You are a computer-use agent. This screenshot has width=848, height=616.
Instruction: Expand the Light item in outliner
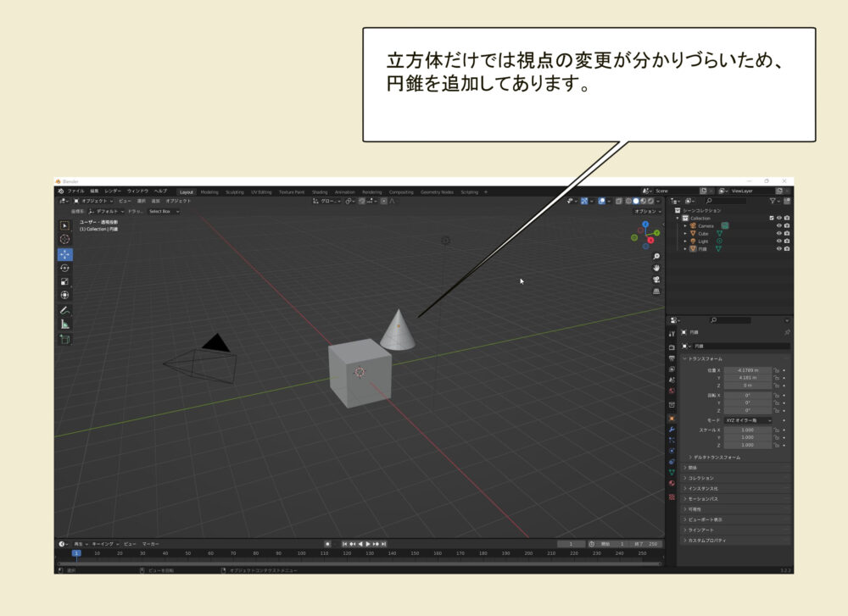click(x=685, y=241)
